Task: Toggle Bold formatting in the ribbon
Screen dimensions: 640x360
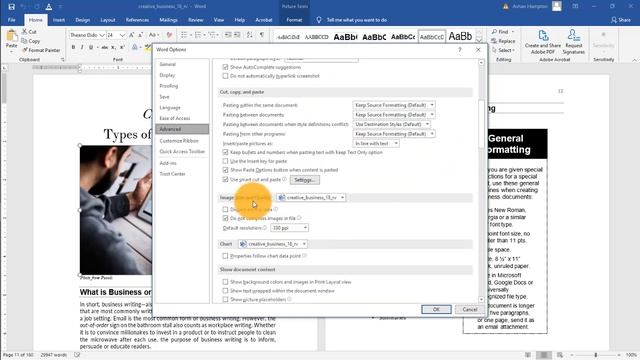Action: [73, 47]
